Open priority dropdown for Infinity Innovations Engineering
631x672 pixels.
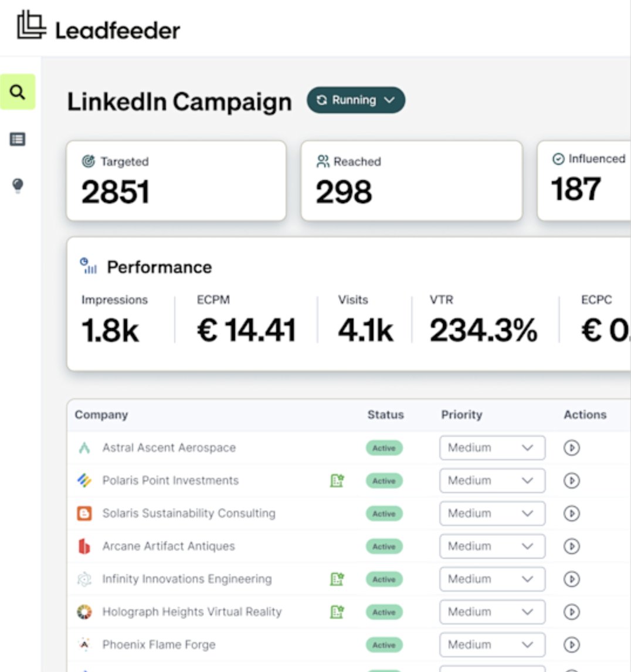pos(492,579)
